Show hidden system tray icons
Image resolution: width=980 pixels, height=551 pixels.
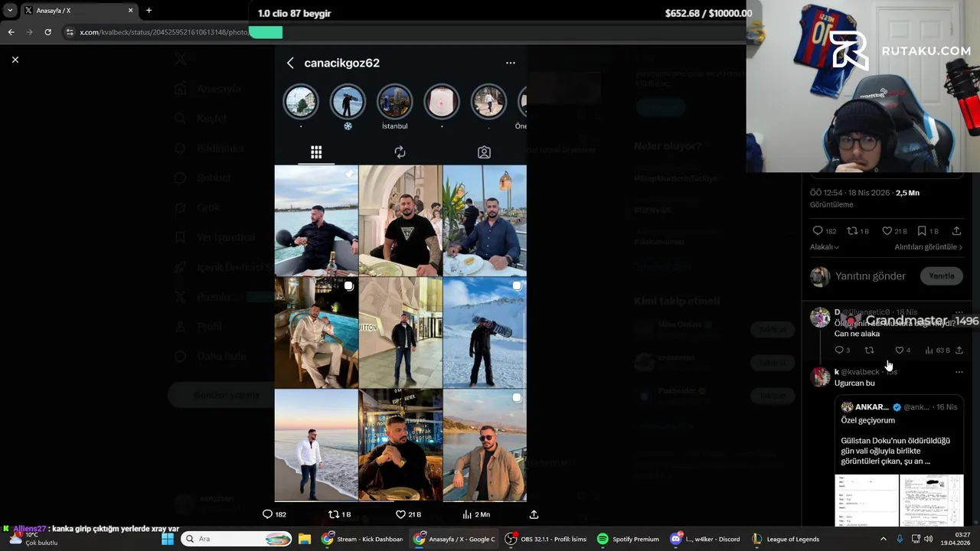pyautogui.click(x=883, y=539)
